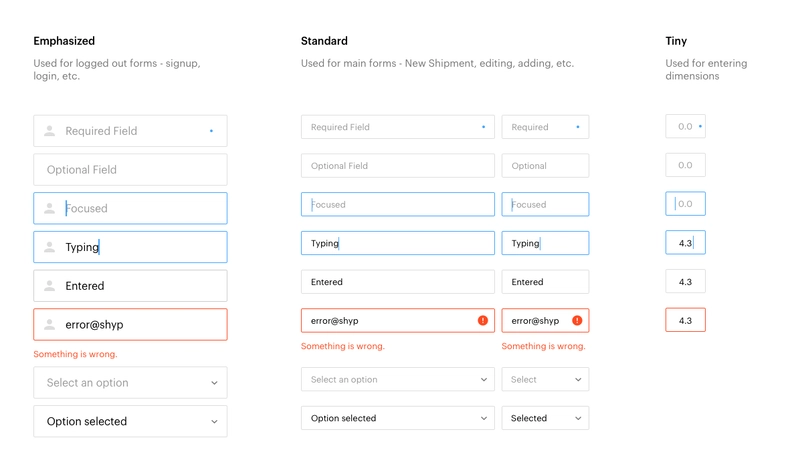Click narrow 'Typing' input field

pos(545,243)
